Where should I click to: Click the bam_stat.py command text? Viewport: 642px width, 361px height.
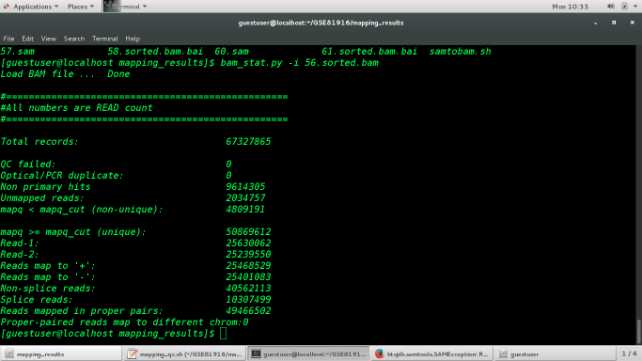point(251,63)
